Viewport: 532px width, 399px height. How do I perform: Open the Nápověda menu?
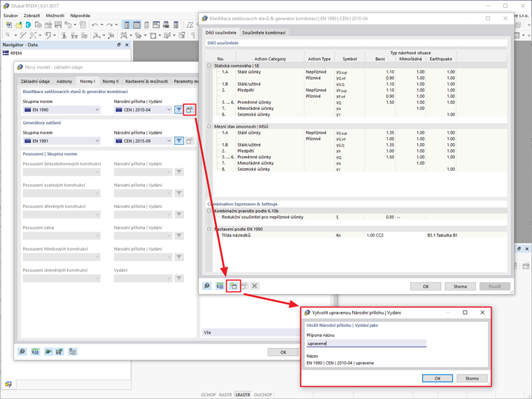(80, 15)
